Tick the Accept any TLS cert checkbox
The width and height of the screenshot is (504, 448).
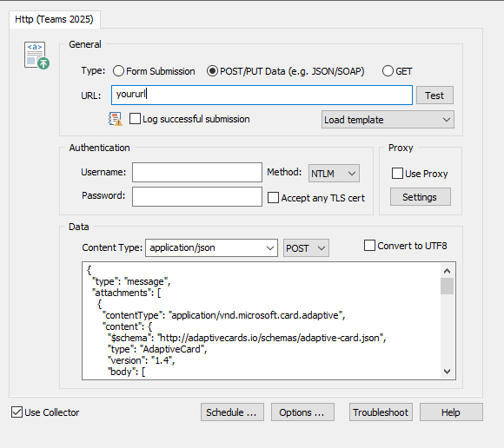273,198
